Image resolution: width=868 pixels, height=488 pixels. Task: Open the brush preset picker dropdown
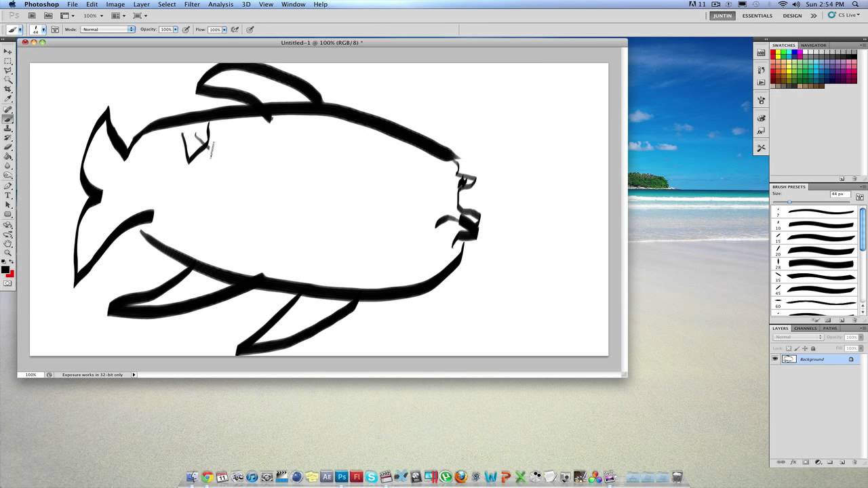[43, 29]
